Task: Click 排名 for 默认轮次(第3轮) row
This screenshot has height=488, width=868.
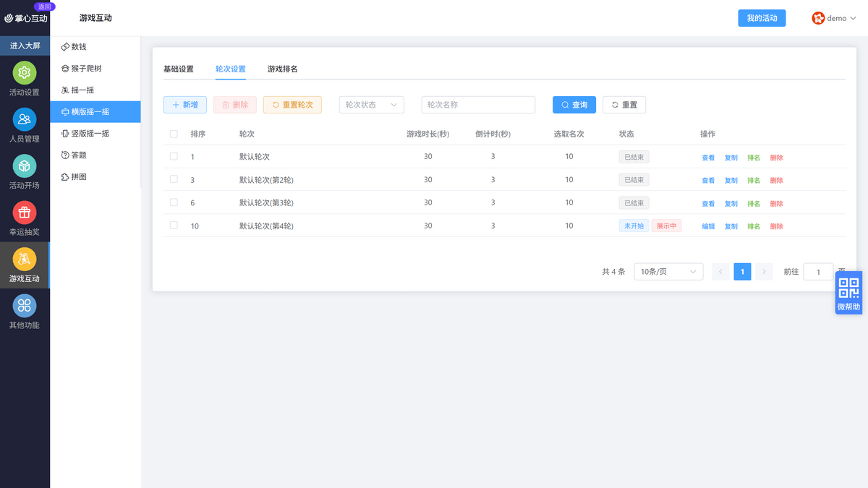Action: [754, 204]
